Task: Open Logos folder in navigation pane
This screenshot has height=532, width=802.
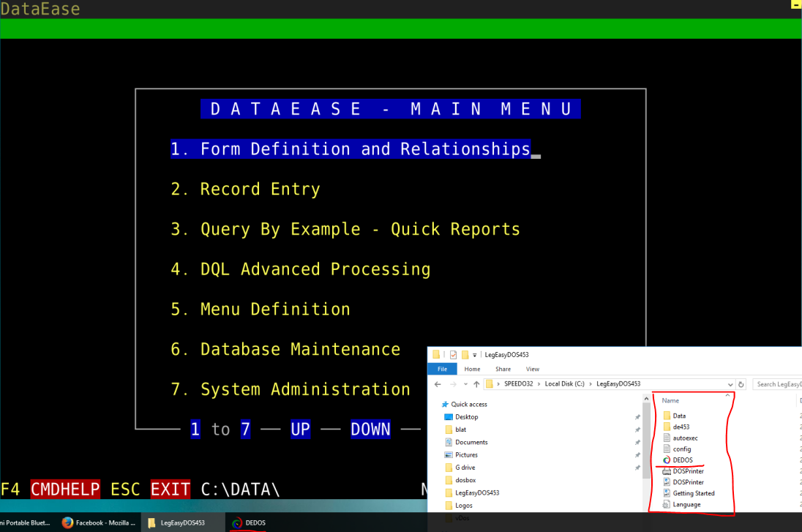Action: 464,506
